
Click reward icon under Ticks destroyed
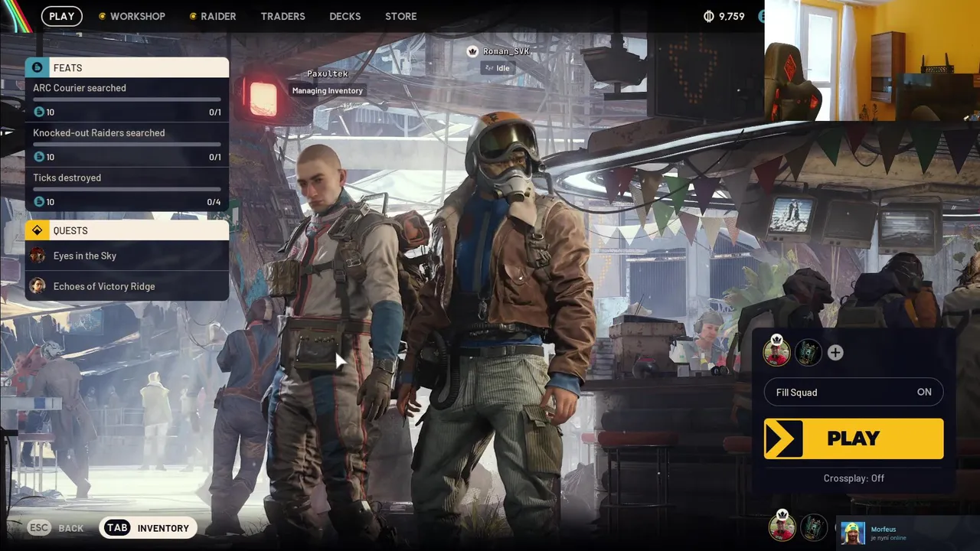click(39, 202)
